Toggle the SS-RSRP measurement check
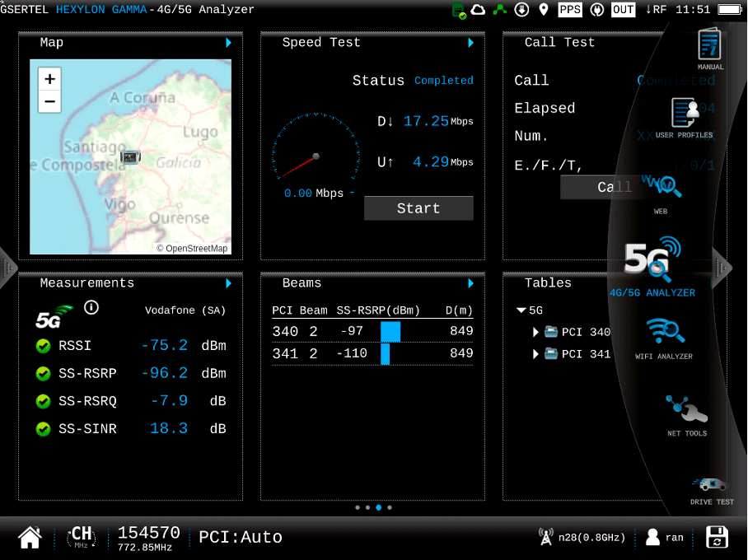Image resolution: width=748 pixels, height=560 pixels. click(x=44, y=374)
